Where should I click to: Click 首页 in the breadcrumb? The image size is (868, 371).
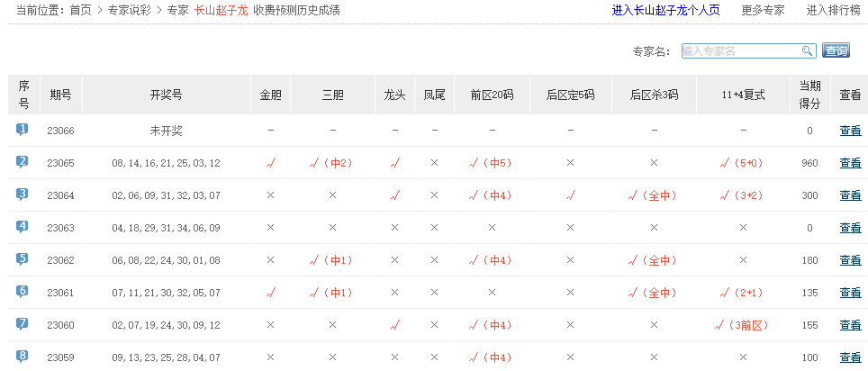(81, 11)
